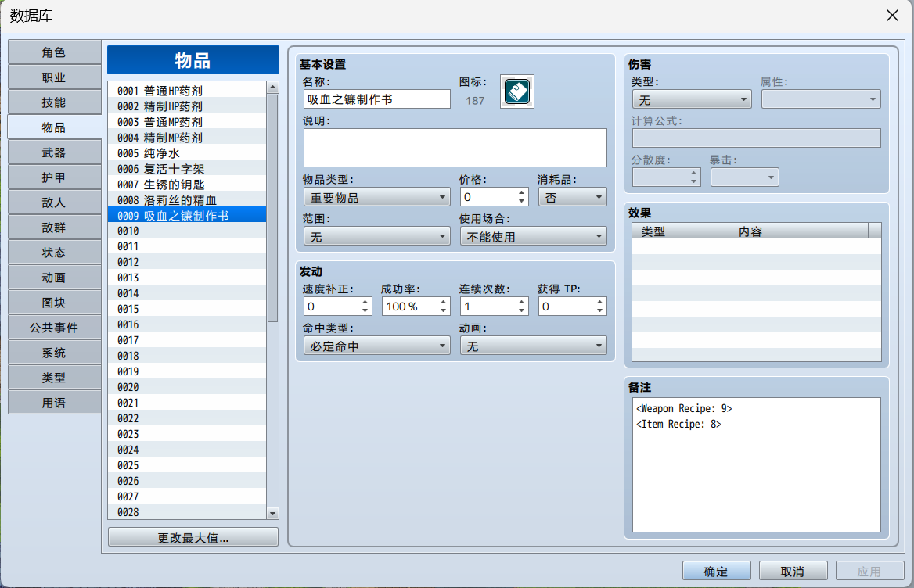This screenshot has height=588, width=914.
Task: Switch to the 角色 tab
Action: 54,52
